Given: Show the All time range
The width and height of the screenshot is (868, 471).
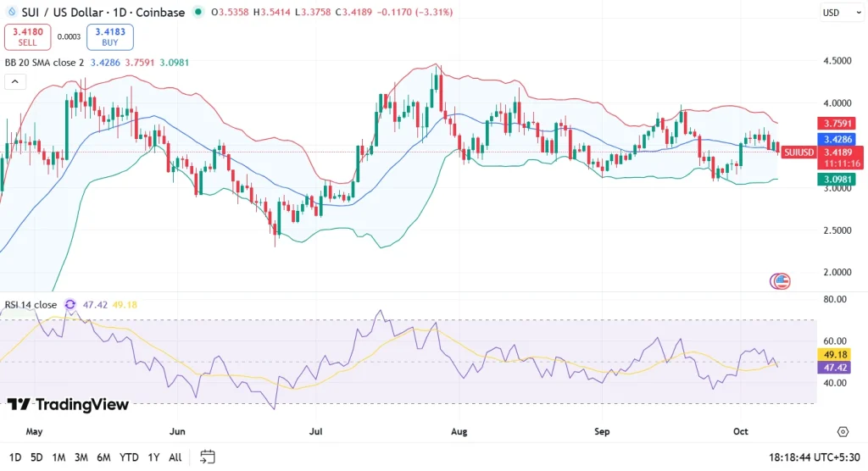Looking at the screenshot, I should tap(175, 457).
